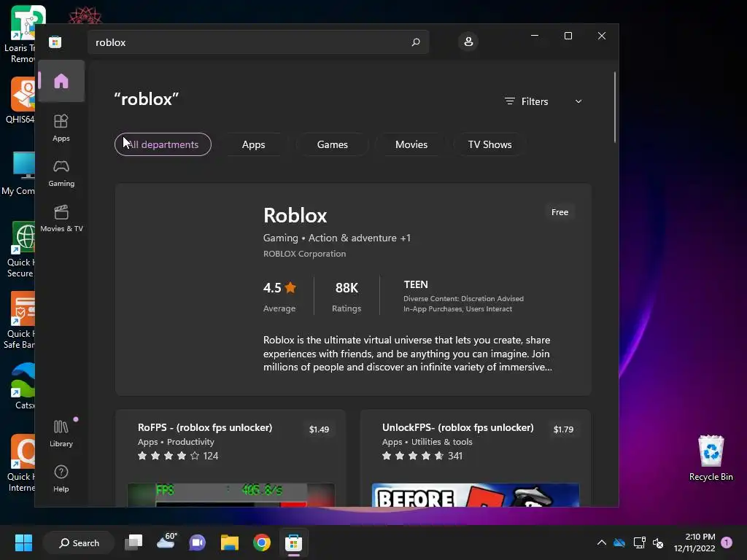Select the QHIS64 desktop icon
The width and height of the screenshot is (747, 560).
pyautogui.click(x=21, y=101)
